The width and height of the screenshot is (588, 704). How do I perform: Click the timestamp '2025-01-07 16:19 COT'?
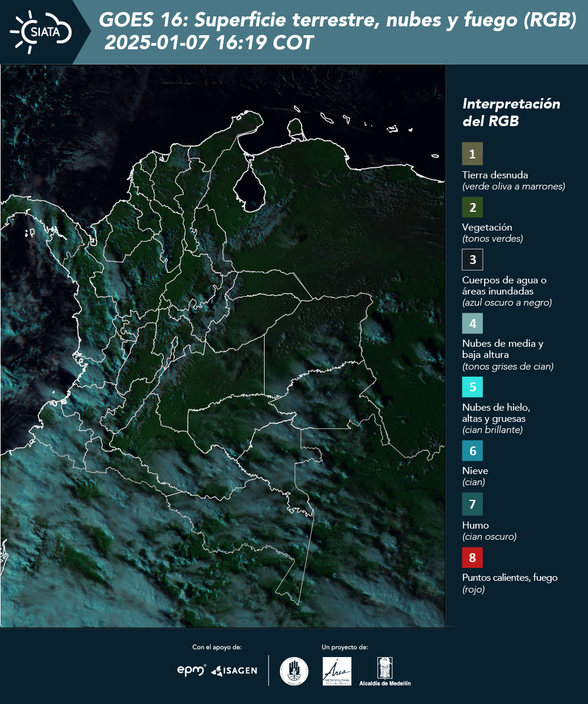tap(209, 43)
